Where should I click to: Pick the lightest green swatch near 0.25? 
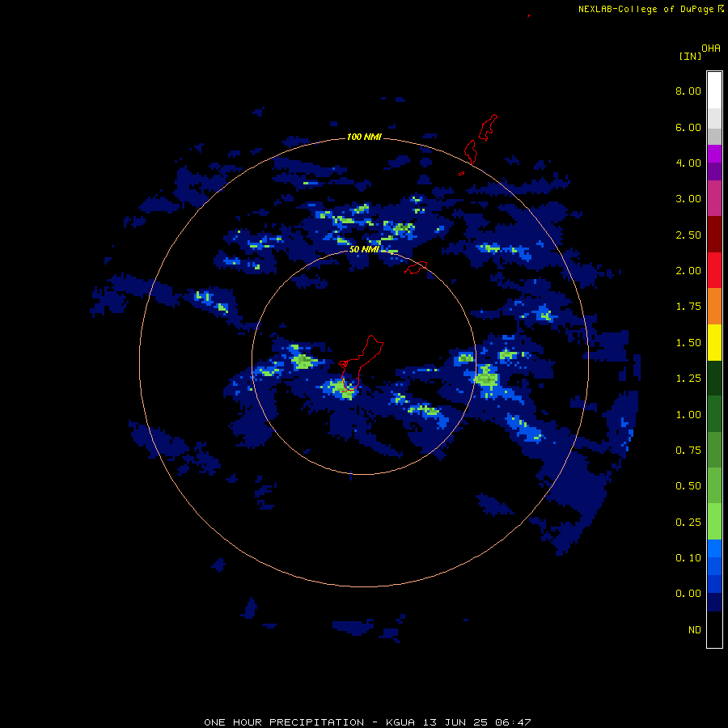pyautogui.click(x=714, y=522)
